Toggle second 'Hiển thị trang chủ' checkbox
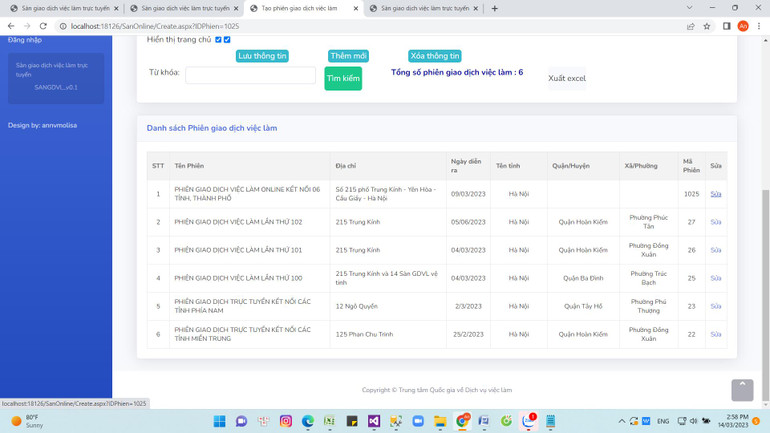 (x=227, y=40)
